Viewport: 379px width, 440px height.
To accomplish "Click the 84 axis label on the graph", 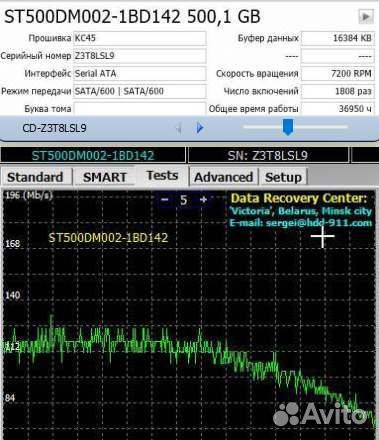I will coord(10,398).
